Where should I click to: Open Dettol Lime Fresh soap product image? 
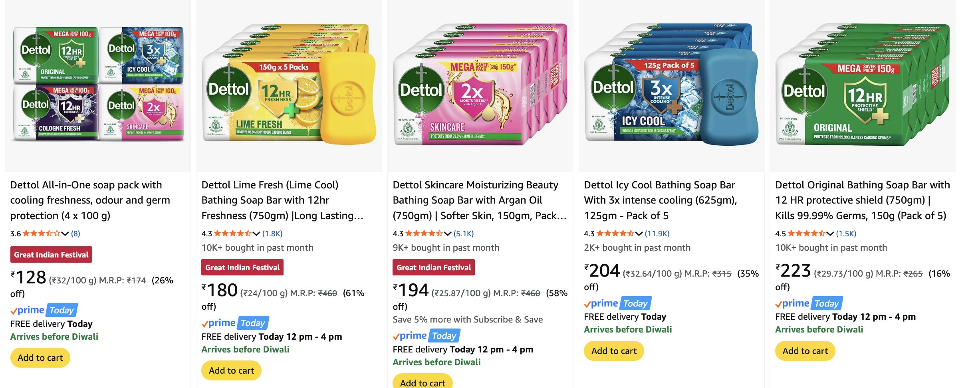(289, 84)
